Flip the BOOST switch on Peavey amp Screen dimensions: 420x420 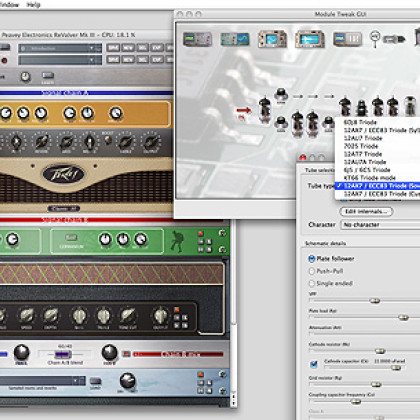108,140
